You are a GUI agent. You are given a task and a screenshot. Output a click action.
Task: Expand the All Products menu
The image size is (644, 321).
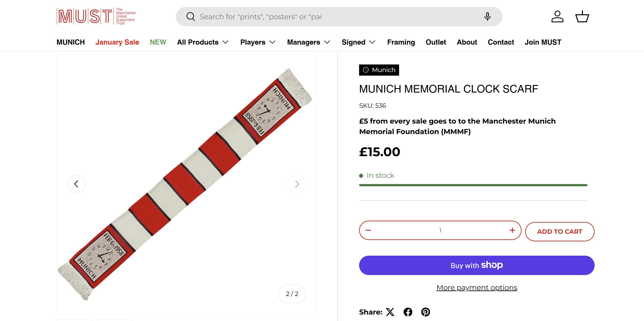point(203,42)
